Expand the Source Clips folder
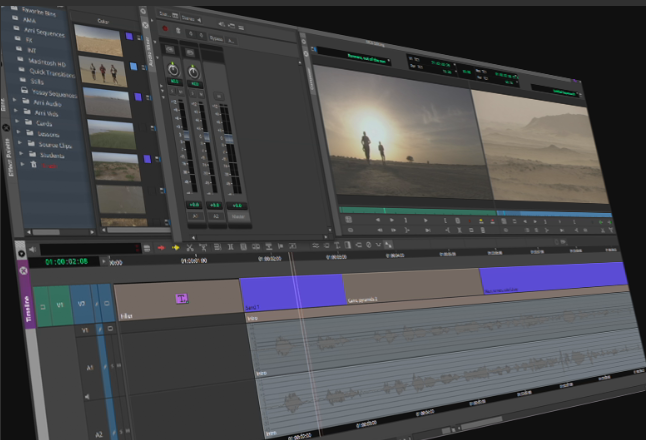646x440 pixels. pos(20,143)
